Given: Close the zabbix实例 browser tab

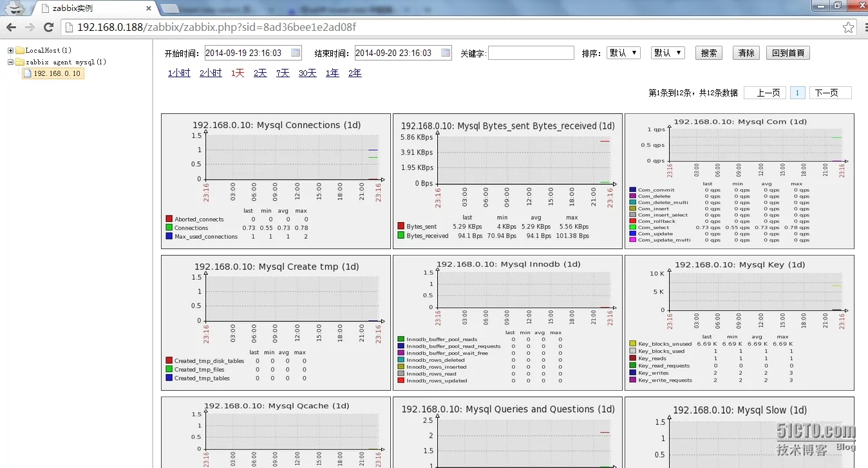Looking at the screenshot, I should (149, 8).
